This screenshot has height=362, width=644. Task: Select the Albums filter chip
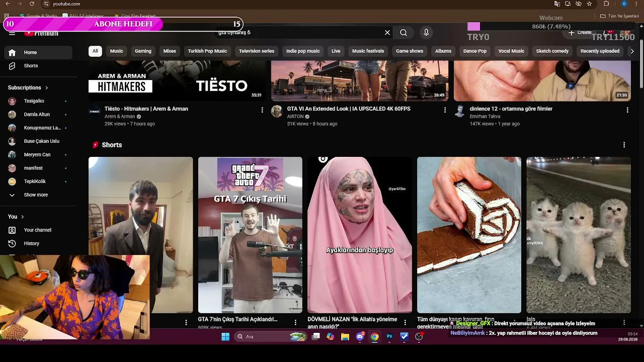[443, 51]
